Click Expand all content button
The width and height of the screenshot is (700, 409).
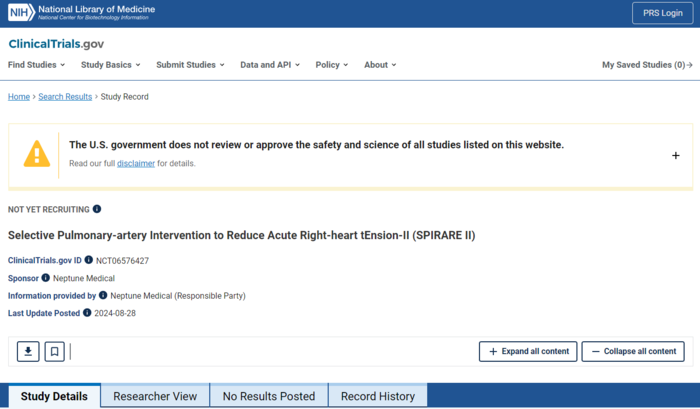click(528, 351)
